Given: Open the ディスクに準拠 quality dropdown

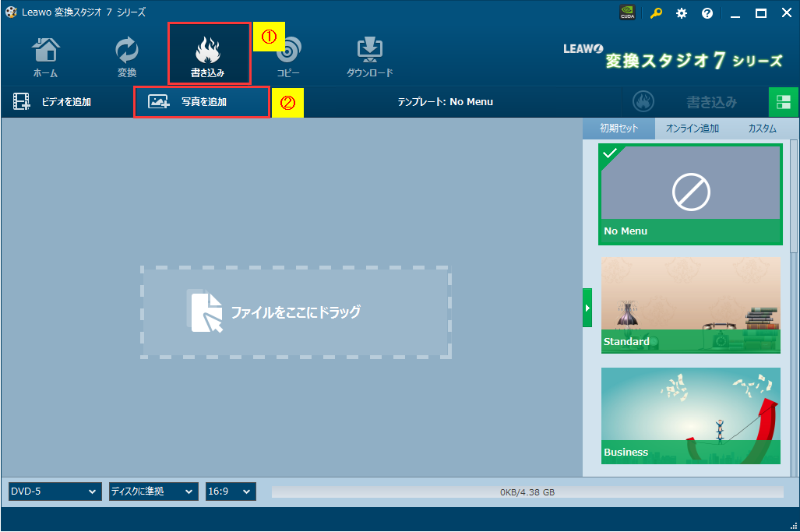Looking at the screenshot, I should coord(153,491).
